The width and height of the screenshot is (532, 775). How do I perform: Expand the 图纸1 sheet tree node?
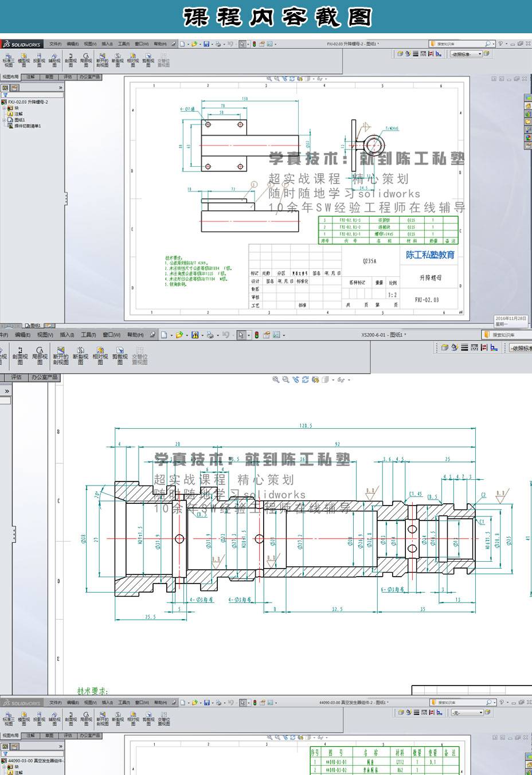(4, 120)
